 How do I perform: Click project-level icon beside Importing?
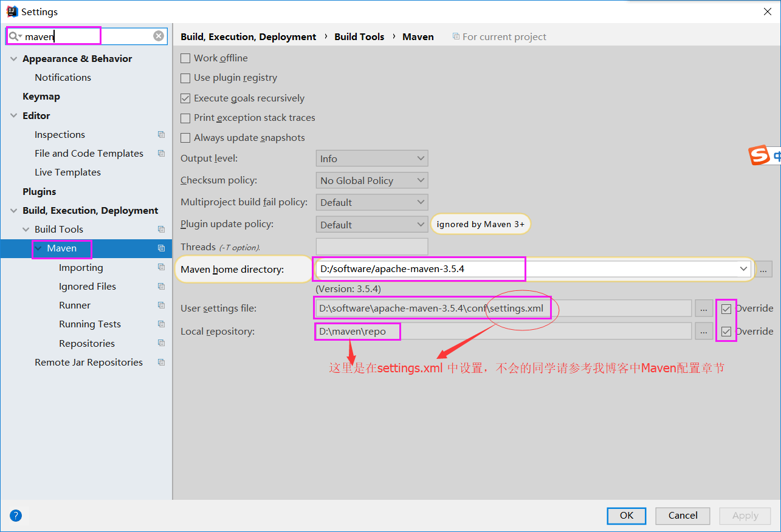(x=161, y=267)
